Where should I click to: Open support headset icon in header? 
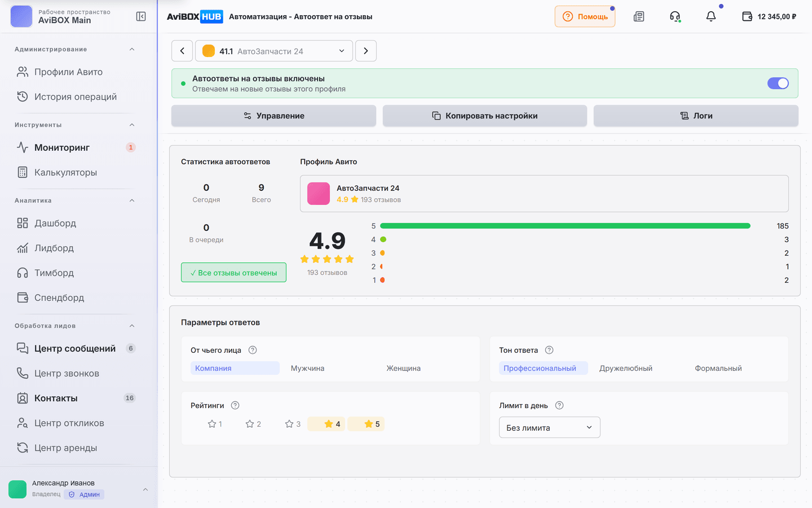coord(675,16)
